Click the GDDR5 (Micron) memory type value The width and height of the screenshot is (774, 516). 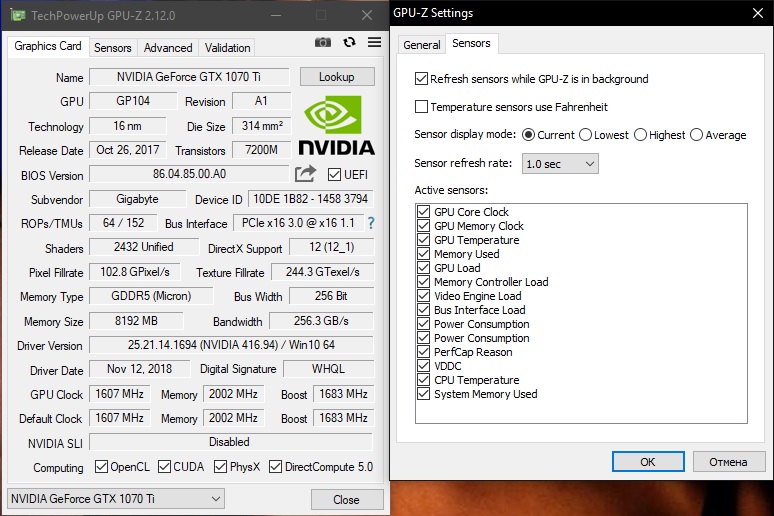tap(151, 296)
